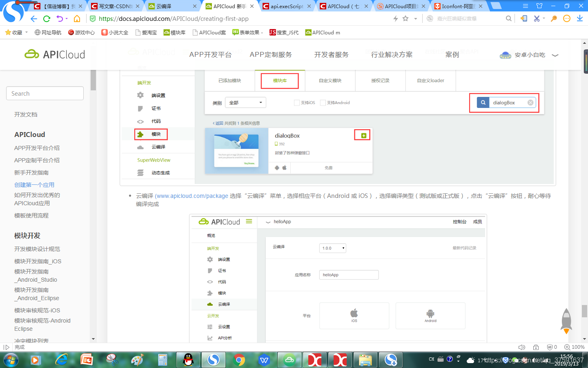Open the APP开发平台 header menu
Viewport: 588px width, 368px height.
(x=210, y=55)
